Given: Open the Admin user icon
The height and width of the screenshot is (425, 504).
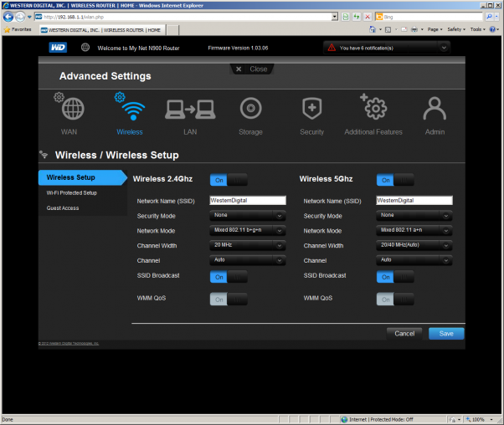Looking at the screenshot, I should (x=435, y=108).
